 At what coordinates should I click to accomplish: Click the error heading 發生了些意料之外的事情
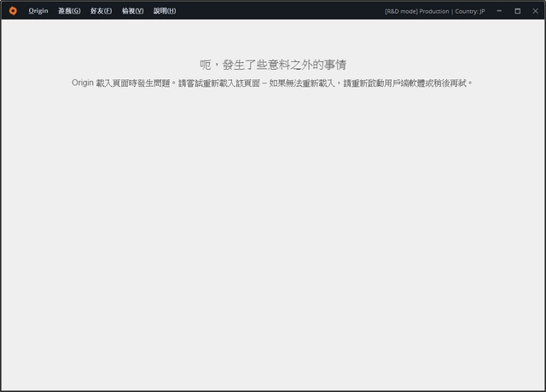(x=273, y=65)
